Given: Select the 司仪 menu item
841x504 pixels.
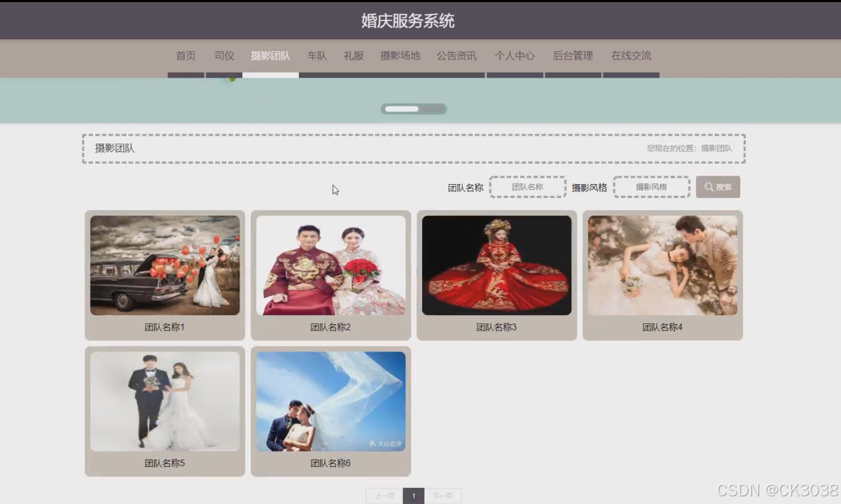Looking at the screenshot, I should pos(223,55).
